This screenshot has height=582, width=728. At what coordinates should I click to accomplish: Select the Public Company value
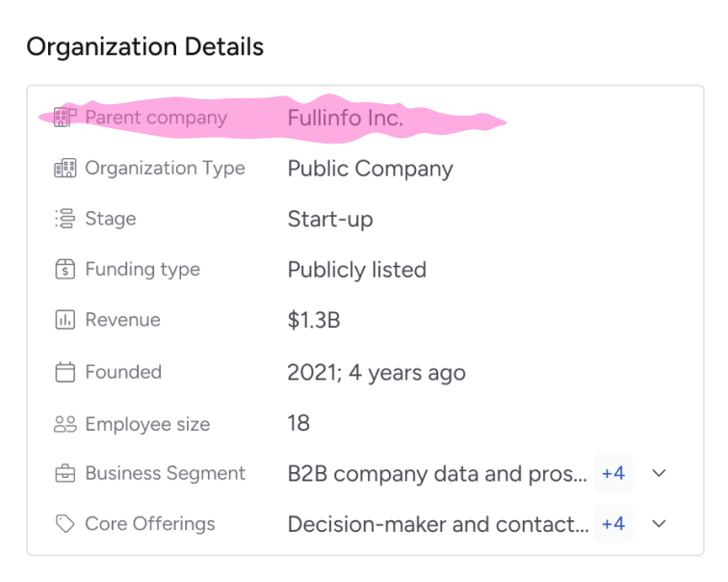pos(370,169)
